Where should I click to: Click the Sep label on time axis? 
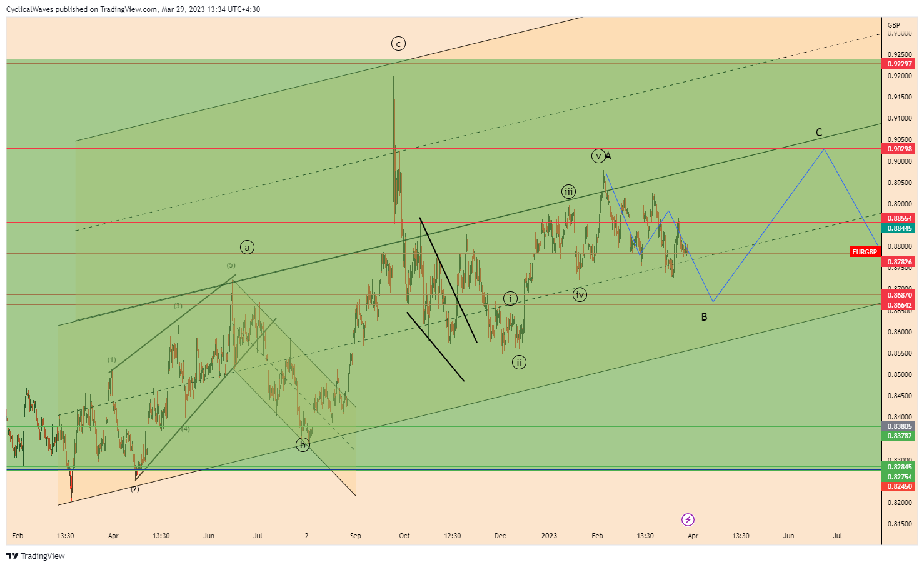click(356, 536)
